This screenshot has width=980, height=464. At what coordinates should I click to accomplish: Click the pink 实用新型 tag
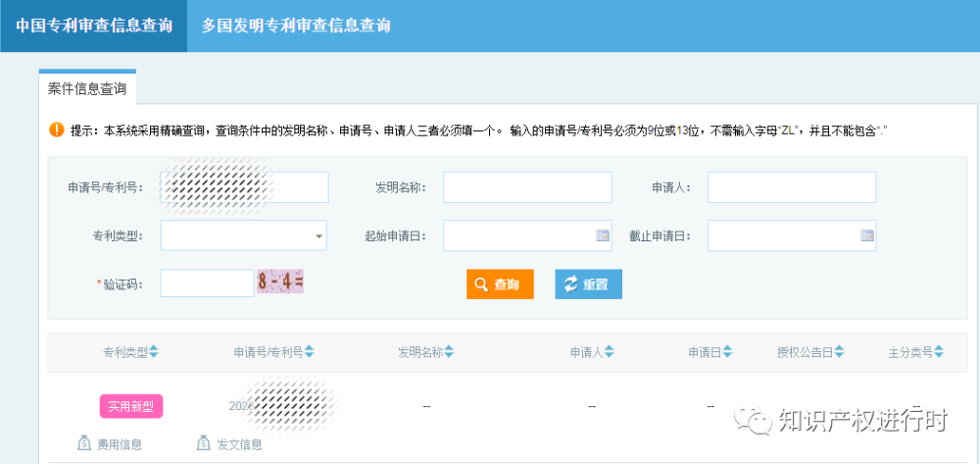click(x=131, y=406)
